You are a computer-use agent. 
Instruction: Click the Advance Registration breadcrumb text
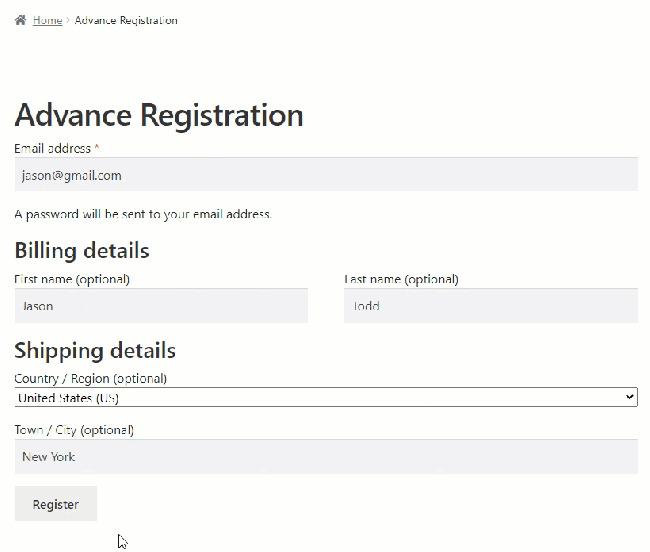pyautogui.click(x=126, y=20)
